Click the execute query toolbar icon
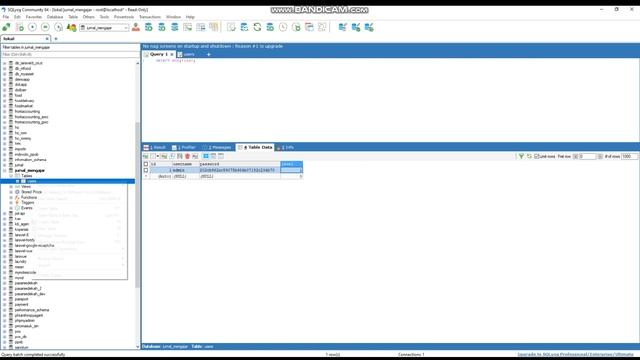This screenshot has width=640, height=360. (32, 27)
